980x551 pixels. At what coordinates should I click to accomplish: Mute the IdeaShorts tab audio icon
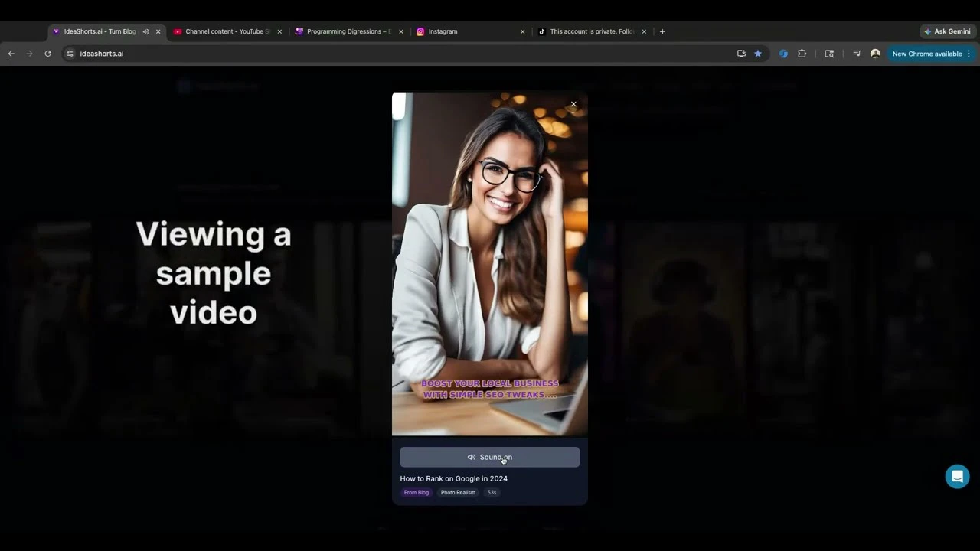145,31
